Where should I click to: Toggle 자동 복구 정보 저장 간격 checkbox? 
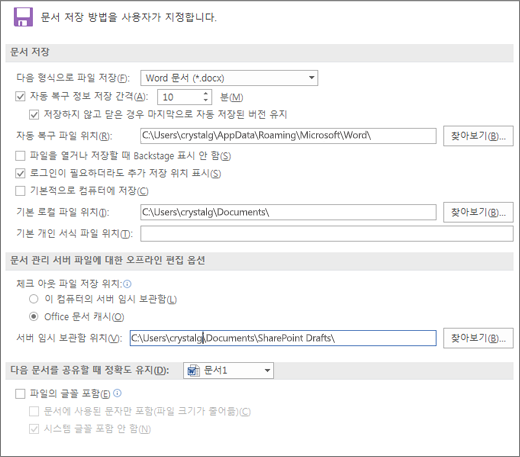[20, 97]
